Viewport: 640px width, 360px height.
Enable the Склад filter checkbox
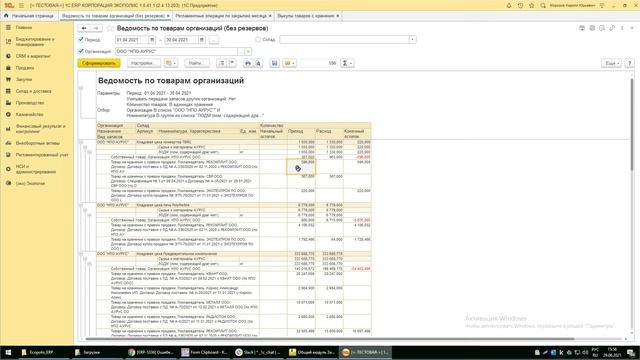258,40
